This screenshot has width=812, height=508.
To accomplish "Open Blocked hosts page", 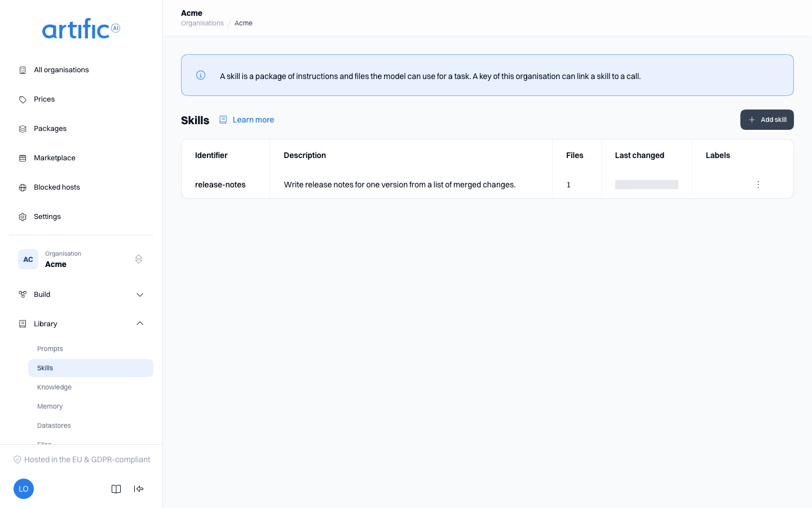I will (x=81, y=187).
